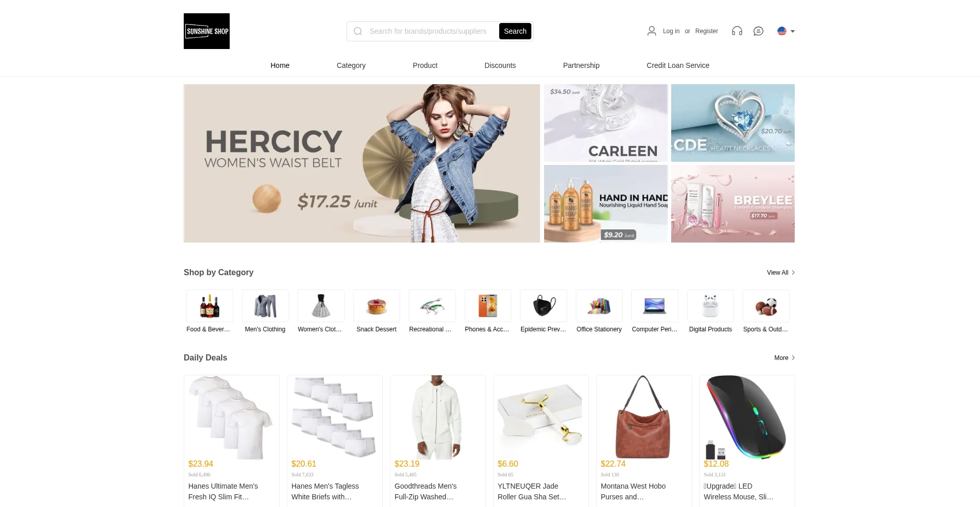This screenshot has height=507, width=980.
Task: Open the Hercicy waist belt banner
Action: click(x=362, y=163)
